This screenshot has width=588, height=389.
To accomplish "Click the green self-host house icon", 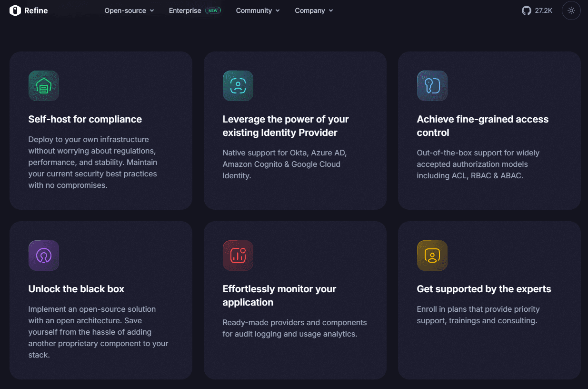I will pos(44,86).
